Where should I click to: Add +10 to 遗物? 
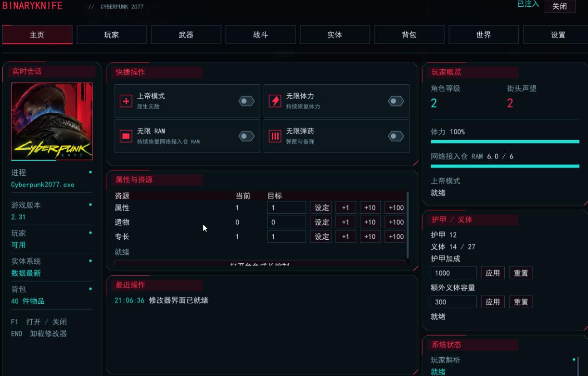370,222
